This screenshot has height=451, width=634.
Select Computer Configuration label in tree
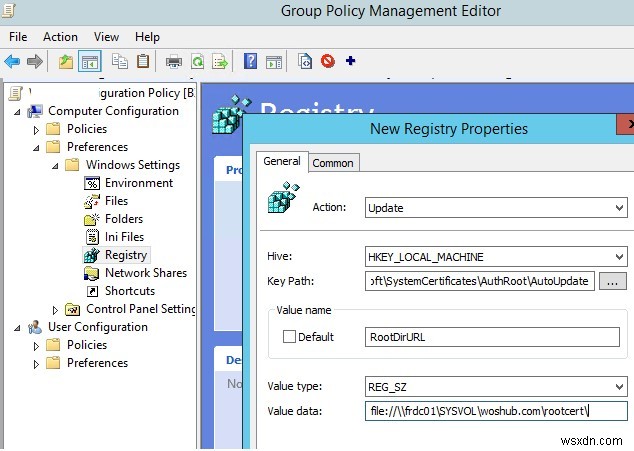(113, 111)
